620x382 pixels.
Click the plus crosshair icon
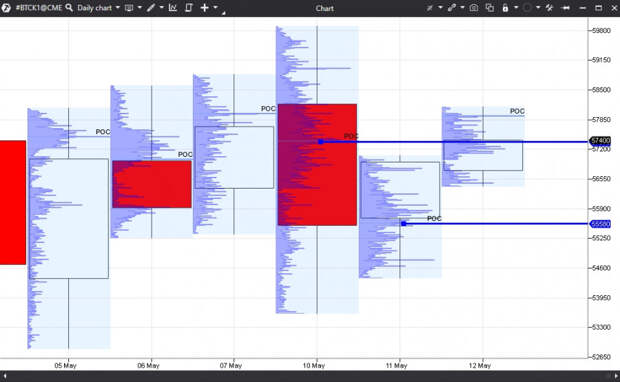click(x=204, y=8)
